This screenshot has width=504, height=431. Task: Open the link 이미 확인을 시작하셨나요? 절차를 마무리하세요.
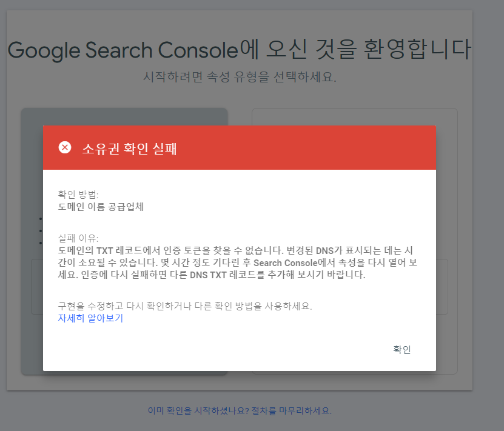pos(240,410)
